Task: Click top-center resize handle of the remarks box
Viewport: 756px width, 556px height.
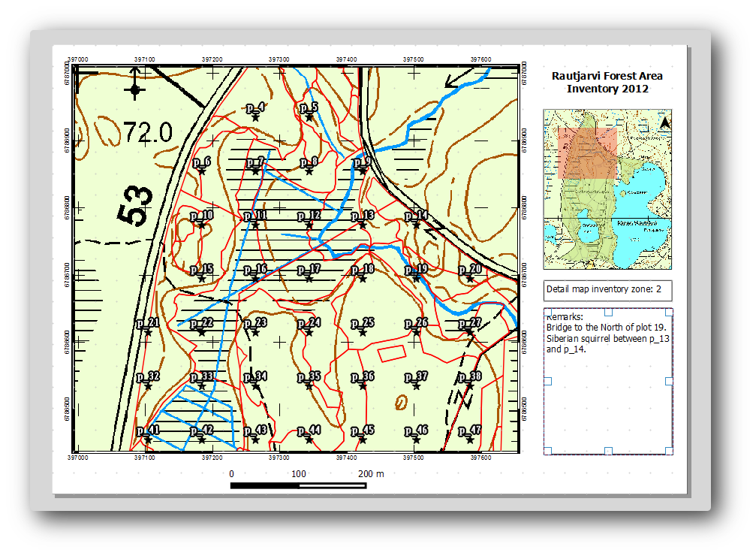Action: pos(608,312)
